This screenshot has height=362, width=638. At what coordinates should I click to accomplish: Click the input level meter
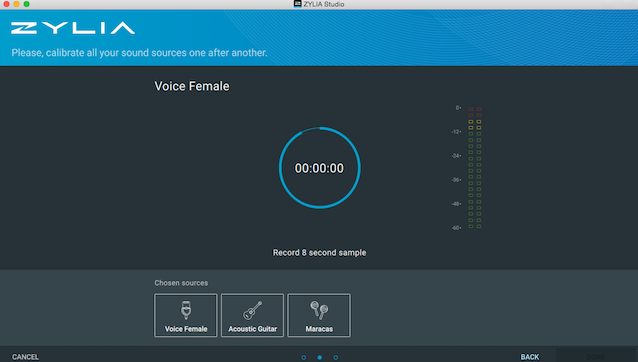tap(474, 168)
